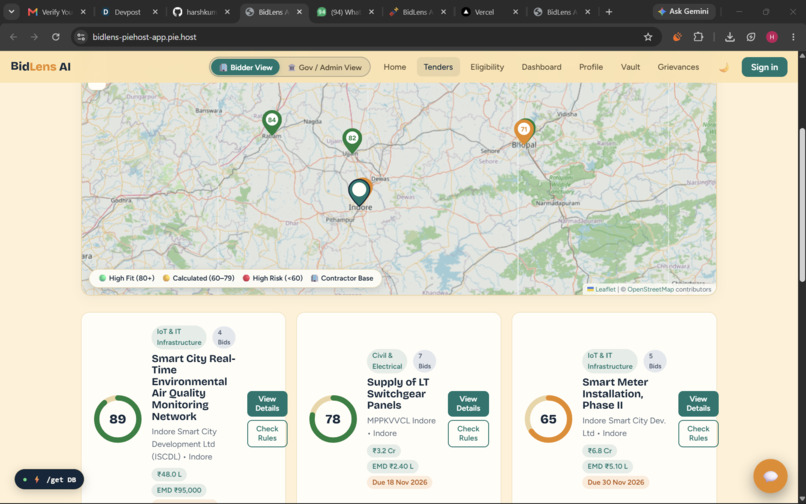Image resolution: width=806 pixels, height=504 pixels.
Task: Click the page vertical scrollbar
Action: coord(802,206)
